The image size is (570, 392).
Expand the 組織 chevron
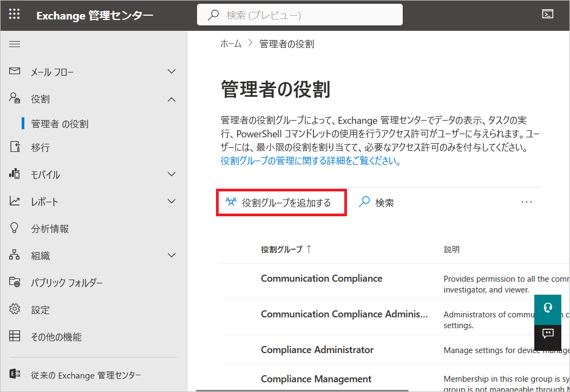tap(172, 255)
